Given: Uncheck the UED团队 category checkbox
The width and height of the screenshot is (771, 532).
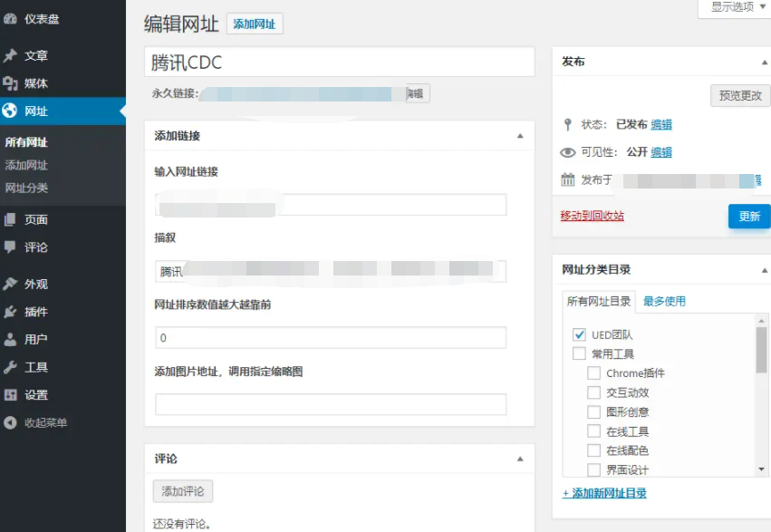Looking at the screenshot, I should click(580, 334).
